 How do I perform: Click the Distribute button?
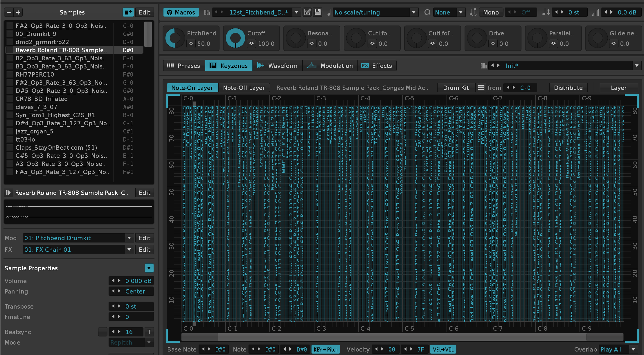568,88
